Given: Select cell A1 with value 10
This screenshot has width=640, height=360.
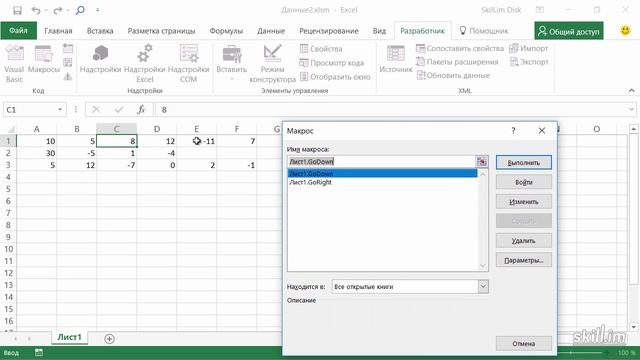Looking at the screenshot, I should click(x=36, y=141).
